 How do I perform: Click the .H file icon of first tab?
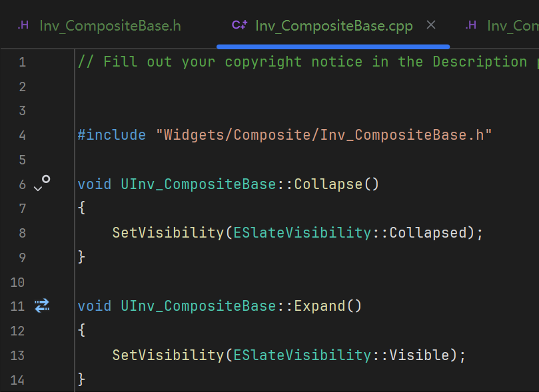[x=23, y=25]
